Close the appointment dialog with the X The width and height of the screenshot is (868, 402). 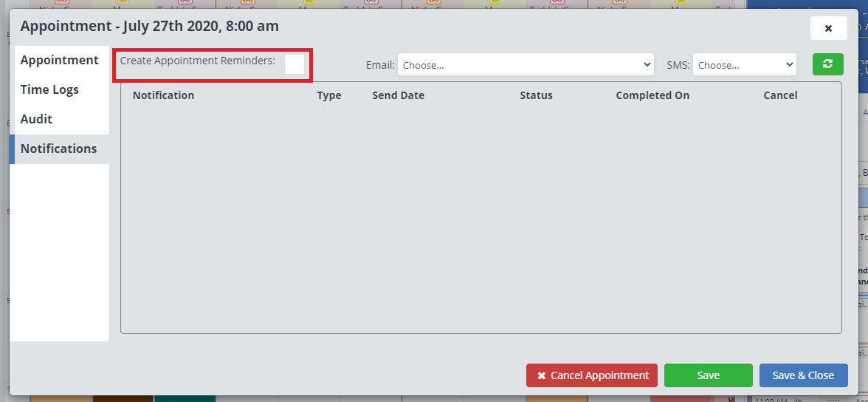pos(828,28)
